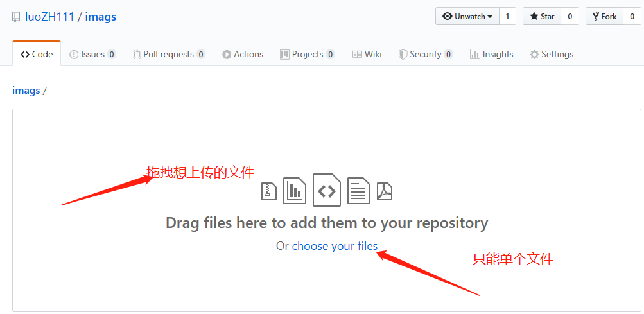The height and width of the screenshot is (314, 644).
Task: Click the board icon on Projects tab
Action: pos(284,54)
